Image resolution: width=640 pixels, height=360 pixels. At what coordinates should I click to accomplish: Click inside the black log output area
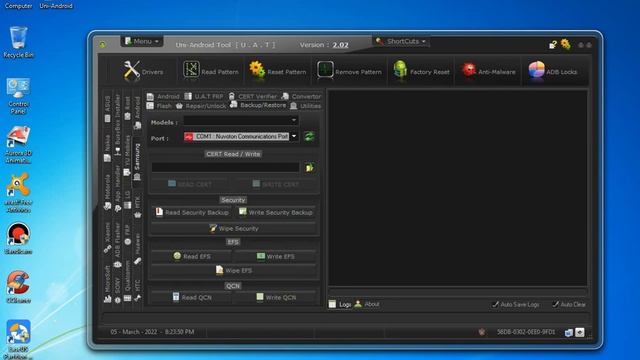[458, 188]
